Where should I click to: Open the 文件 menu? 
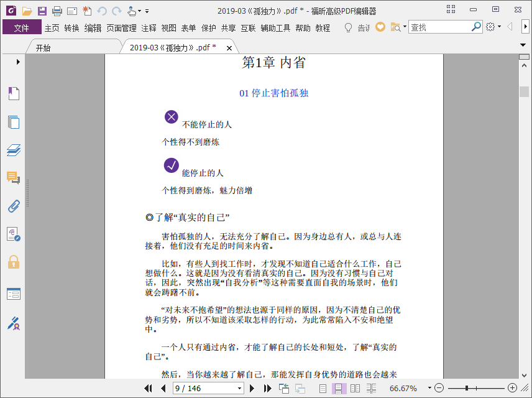[x=22, y=27]
